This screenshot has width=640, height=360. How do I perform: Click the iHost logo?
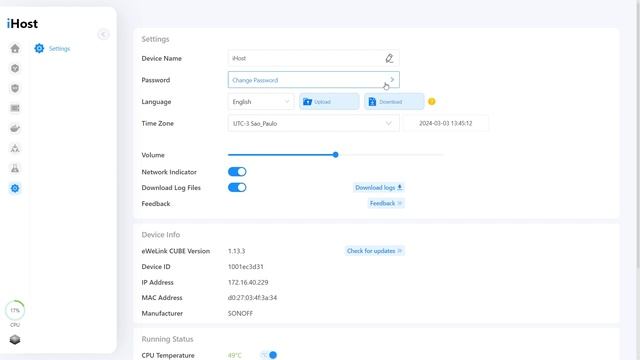point(22,24)
